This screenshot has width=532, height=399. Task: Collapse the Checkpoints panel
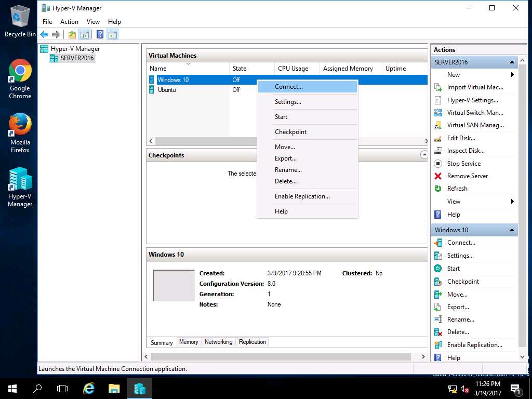click(424, 155)
